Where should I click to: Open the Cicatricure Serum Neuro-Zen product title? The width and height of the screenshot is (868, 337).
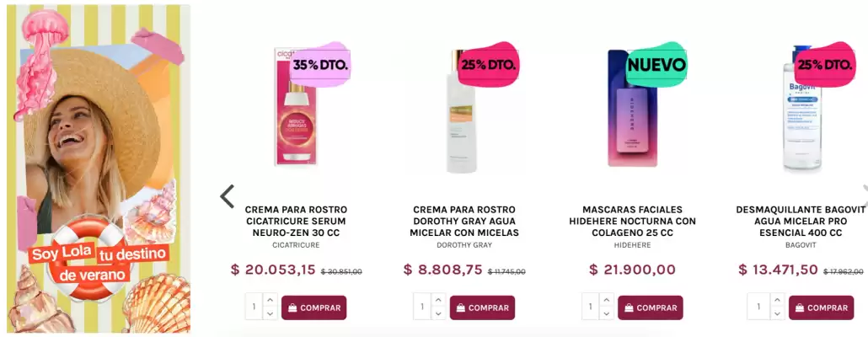[x=296, y=222]
